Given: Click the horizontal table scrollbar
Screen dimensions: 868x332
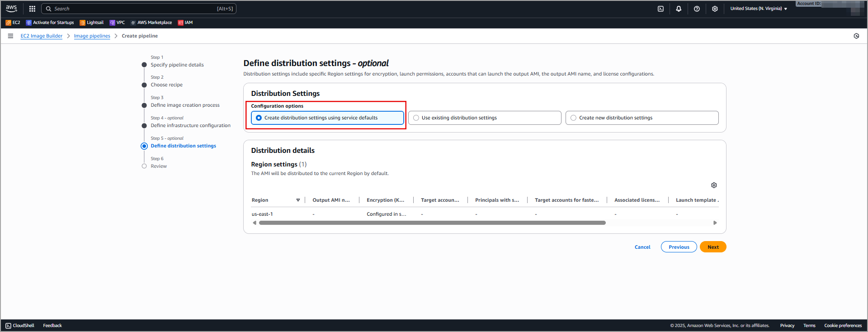Looking at the screenshot, I should point(432,223).
